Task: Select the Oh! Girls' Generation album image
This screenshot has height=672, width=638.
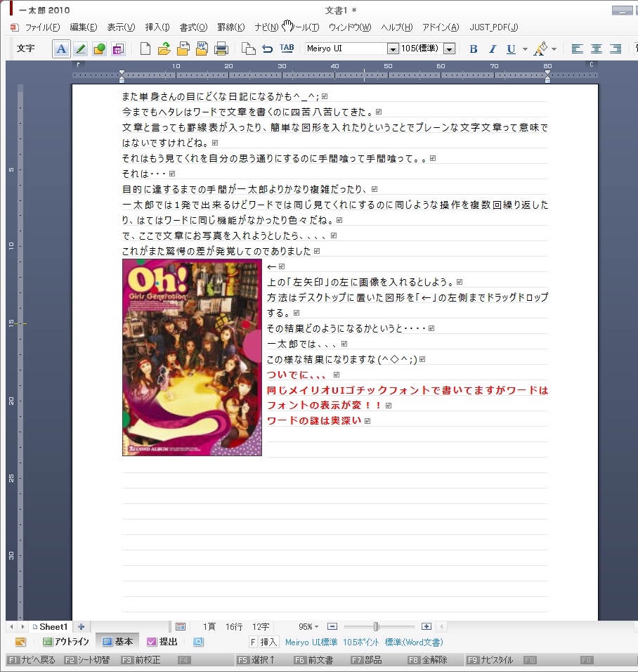Action: 192,357
